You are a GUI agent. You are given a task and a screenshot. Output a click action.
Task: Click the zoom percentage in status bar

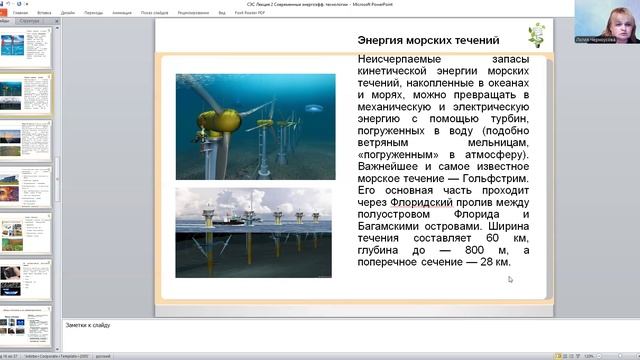point(589,356)
